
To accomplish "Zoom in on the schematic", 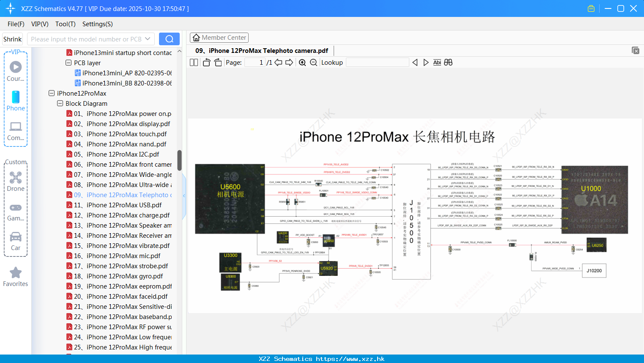I will pyautogui.click(x=302, y=62).
